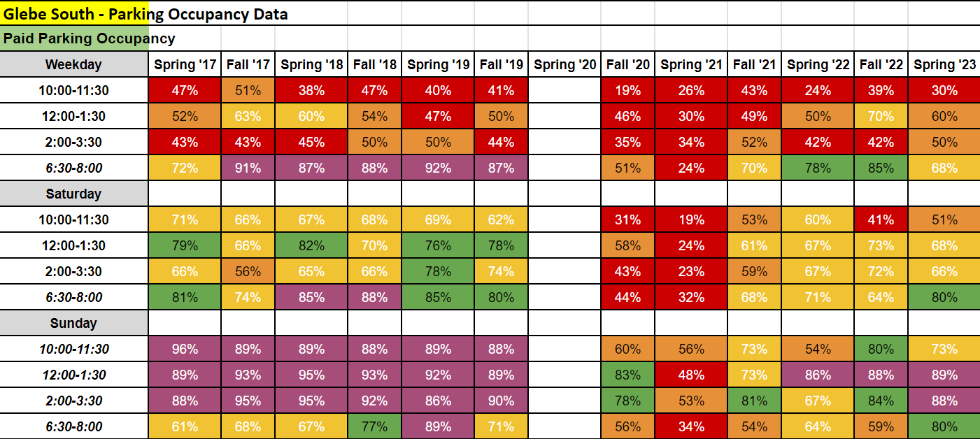The width and height of the screenshot is (980, 439).
Task: Select empty Spring '20 cell in Sunday 6:30-8:00 row
Action: pyautogui.click(x=564, y=426)
